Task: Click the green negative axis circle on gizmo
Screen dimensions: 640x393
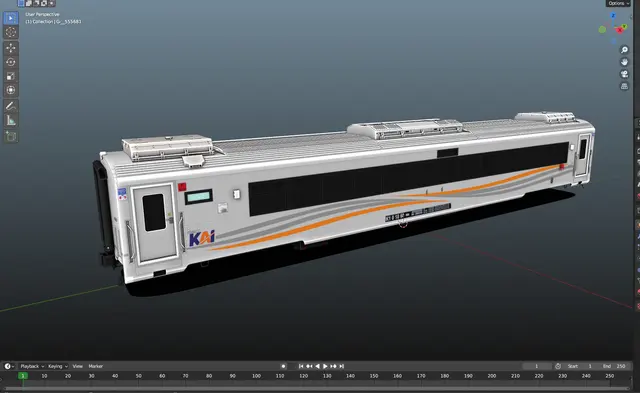Action: coord(602,29)
